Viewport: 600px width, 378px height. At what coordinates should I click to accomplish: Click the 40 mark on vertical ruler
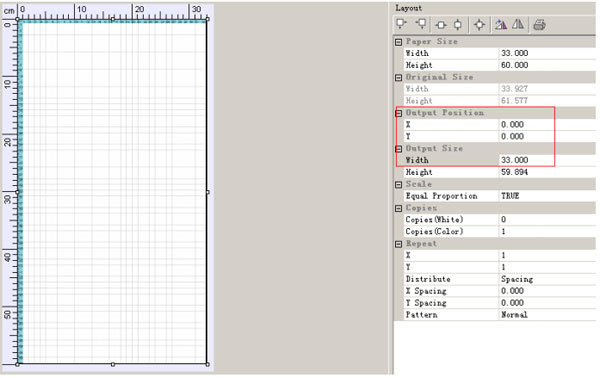click(x=8, y=257)
